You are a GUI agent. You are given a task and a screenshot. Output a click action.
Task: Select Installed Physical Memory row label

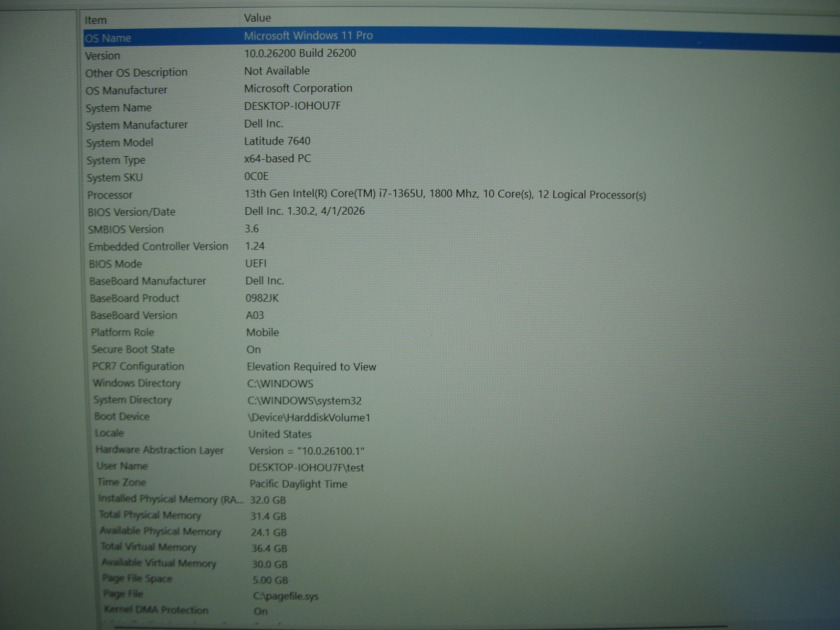click(x=171, y=499)
